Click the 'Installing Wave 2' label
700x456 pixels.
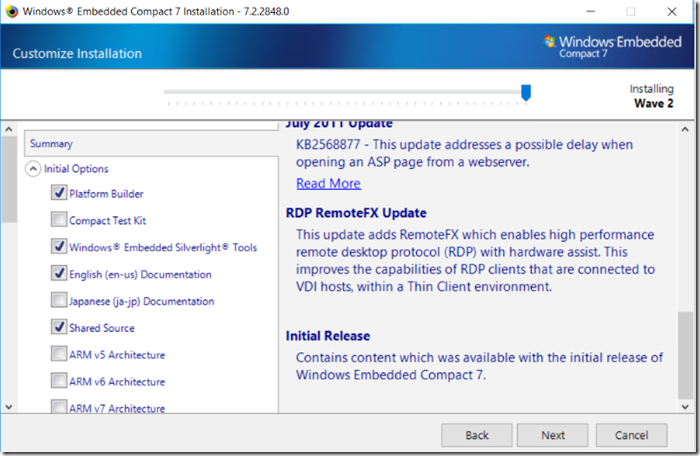[x=651, y=96]
